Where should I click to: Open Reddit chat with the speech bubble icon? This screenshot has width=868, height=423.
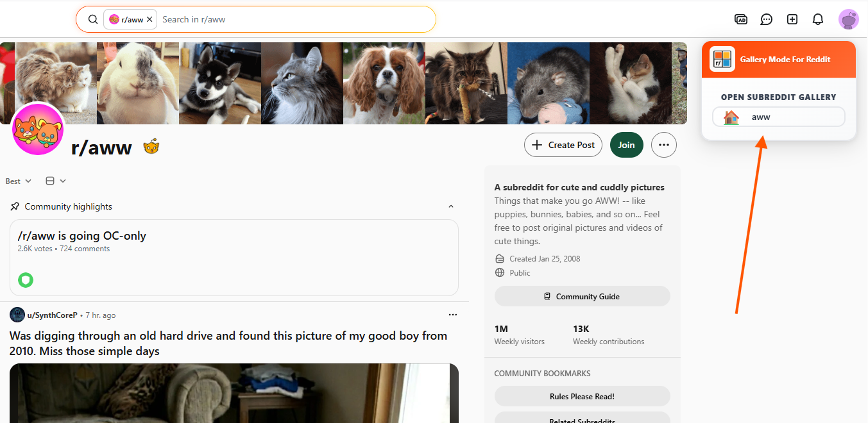coord(767,19)
